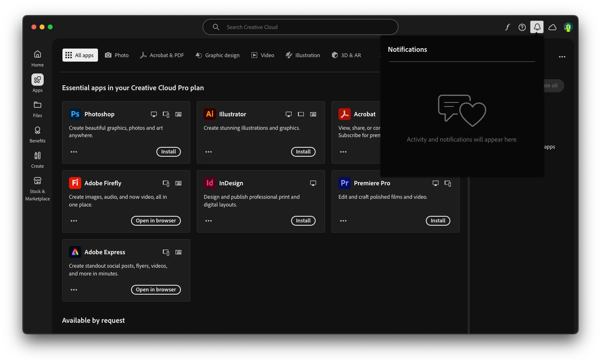This screenshot has height=364, width=601.
Task: Open Adobe Firefly in browser
Action: pyautogui.click(x=156, y=221)
